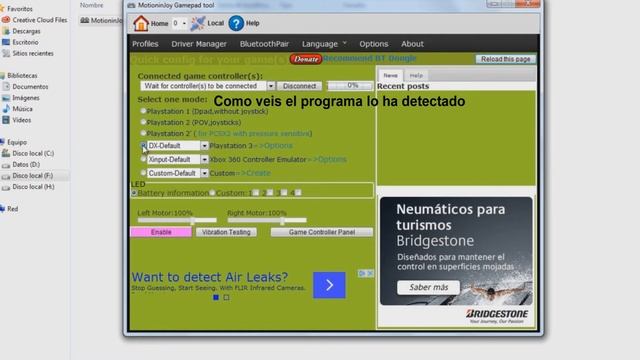The image size is (640, 360).
Task: Open Game Controller Panel
Action: pos(322,232)
